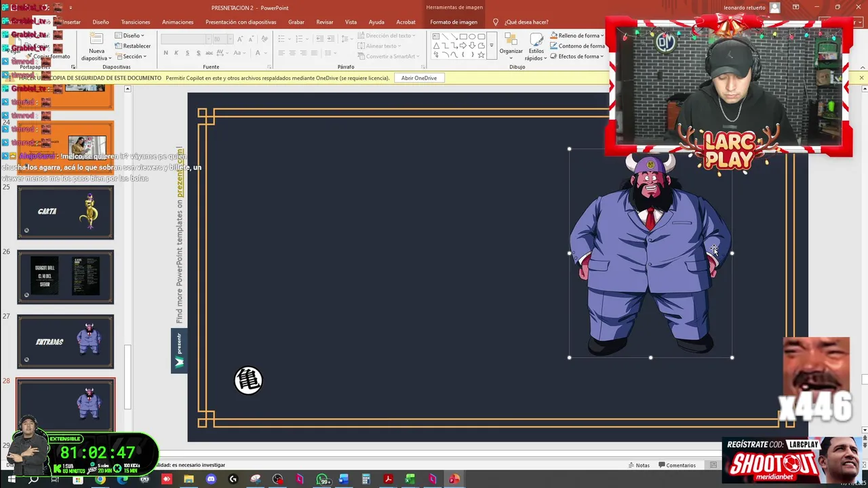Select slide 25 CARTA thumbnail

click(65, 212)
